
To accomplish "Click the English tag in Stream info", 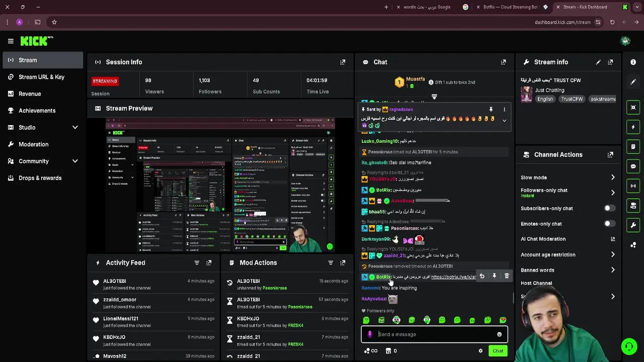I will [x=545, y=99].
